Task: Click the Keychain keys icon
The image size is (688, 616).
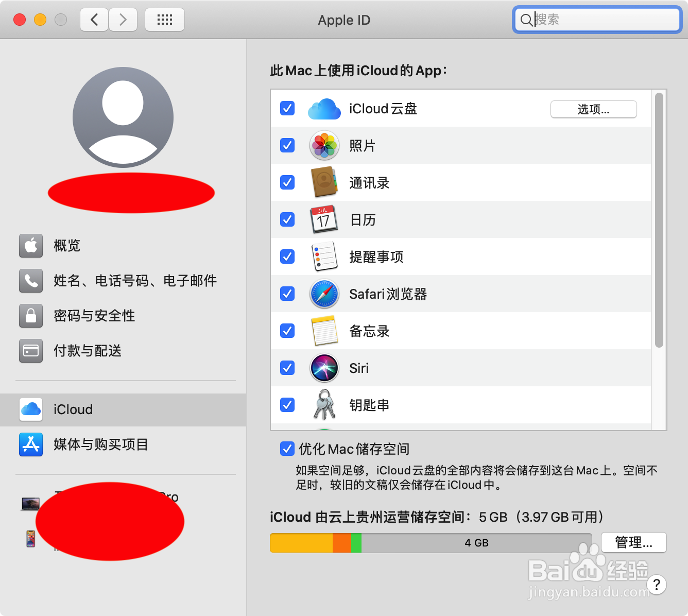Action: 324,405
